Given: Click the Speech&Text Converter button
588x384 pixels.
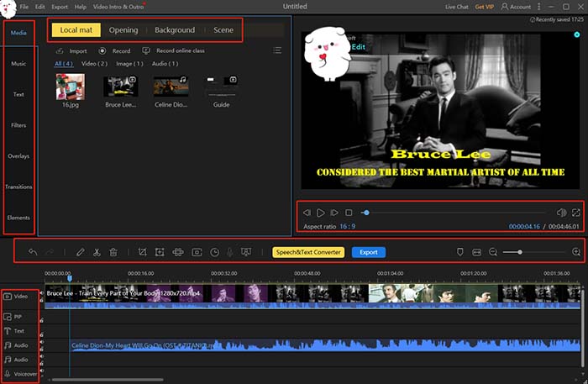Looking at the screenshot, I should (308, 252).
